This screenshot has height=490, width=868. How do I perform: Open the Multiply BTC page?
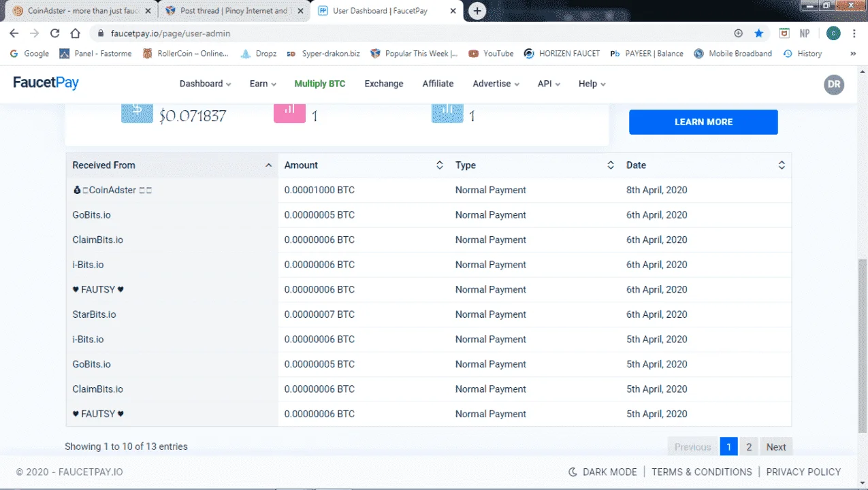(x=320, y=84)
